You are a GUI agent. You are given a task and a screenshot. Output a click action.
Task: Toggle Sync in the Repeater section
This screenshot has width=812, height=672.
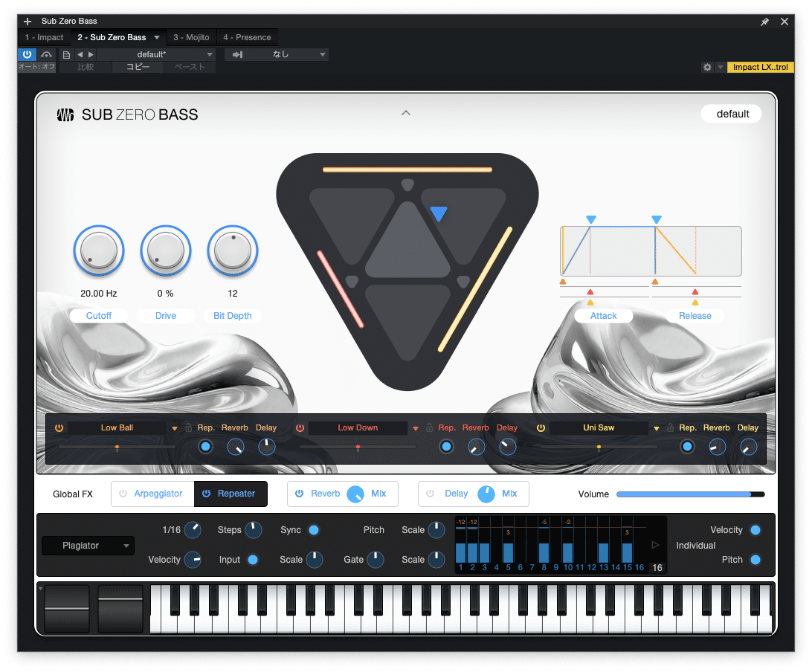314,530
